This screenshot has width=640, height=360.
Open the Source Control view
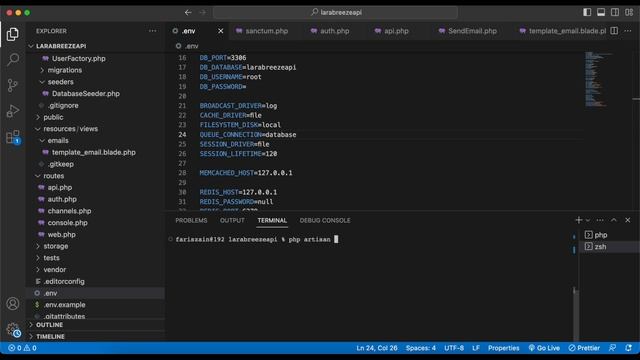13,85
